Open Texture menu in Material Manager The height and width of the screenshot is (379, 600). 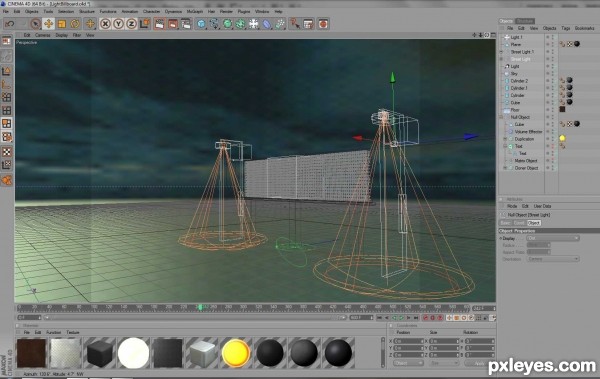[73, 332]
